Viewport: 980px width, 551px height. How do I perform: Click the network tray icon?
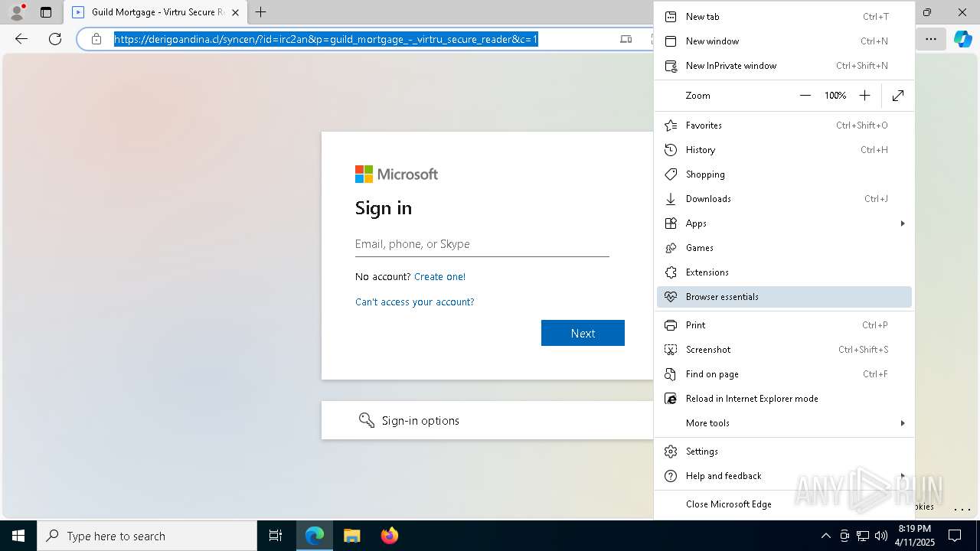pyautogui.click(x=863, y=536)
